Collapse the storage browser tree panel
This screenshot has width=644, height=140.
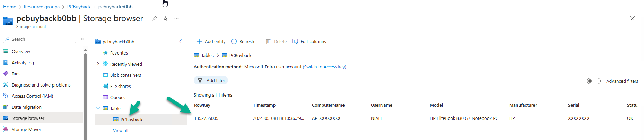click(x=181, y=41)
